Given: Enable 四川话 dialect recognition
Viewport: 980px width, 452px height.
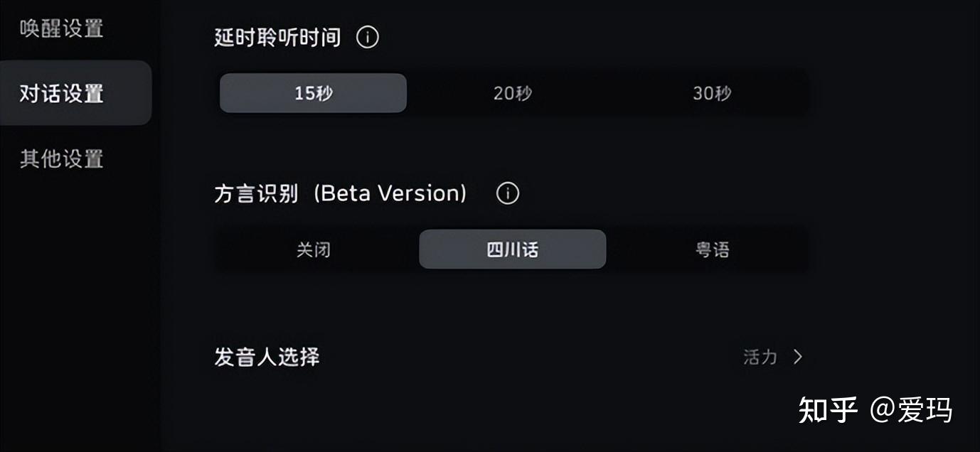Looking at the screenshot, I should (x=512, y=249).
